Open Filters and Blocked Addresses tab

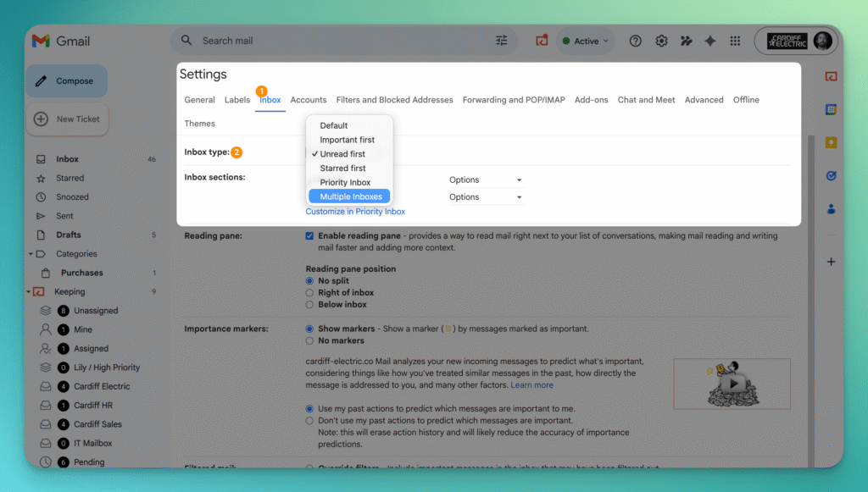click(395, 100)
